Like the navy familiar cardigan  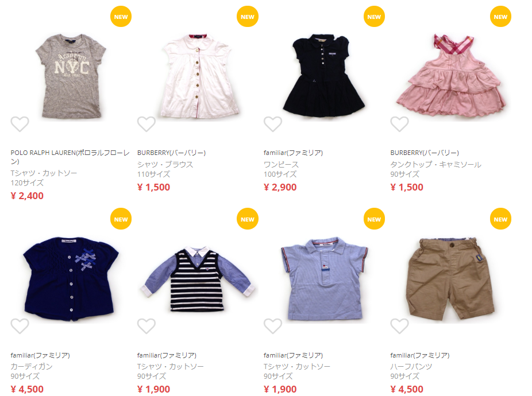[x=20, y=326]
